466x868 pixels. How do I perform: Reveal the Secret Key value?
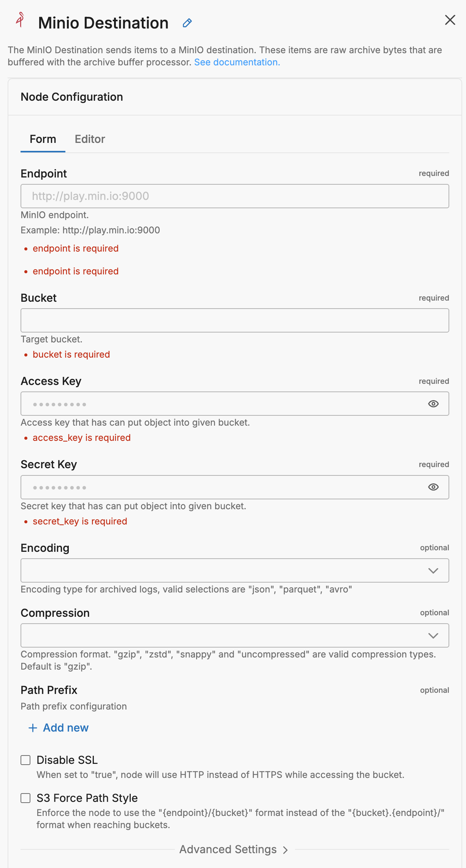click(433, 487)
